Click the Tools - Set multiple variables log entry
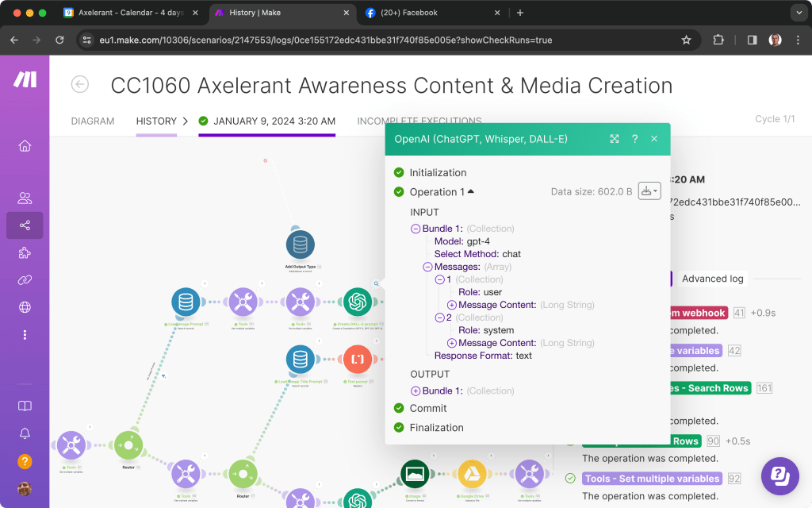Viewport: 812px width, 508px height. (652, 479)
